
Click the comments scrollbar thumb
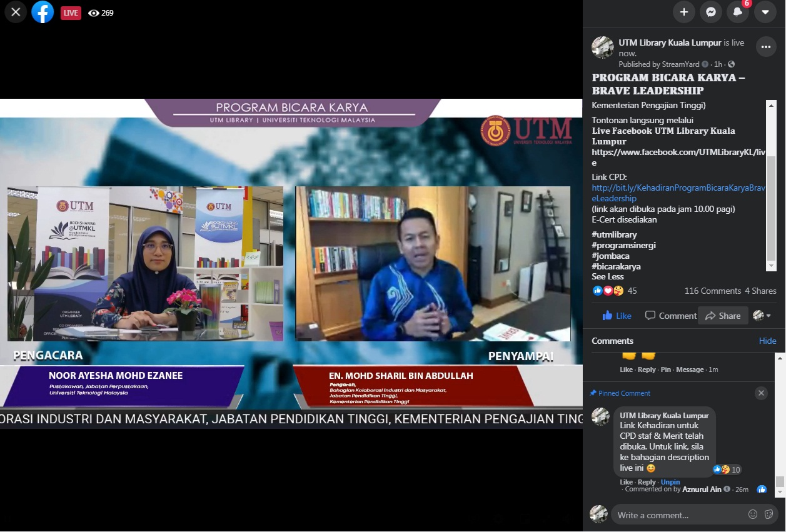click(x=779, y=481)
